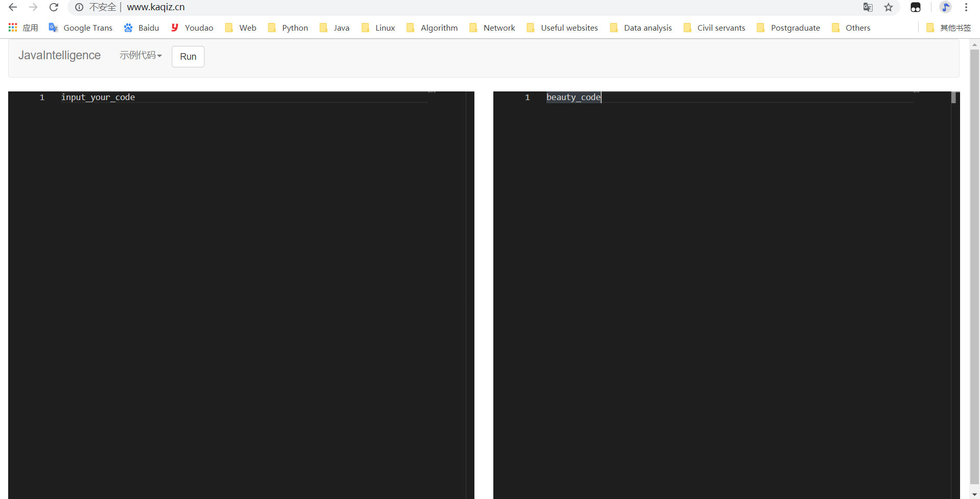Expand the Algorithm bookmarks folder

pos(432,28)
